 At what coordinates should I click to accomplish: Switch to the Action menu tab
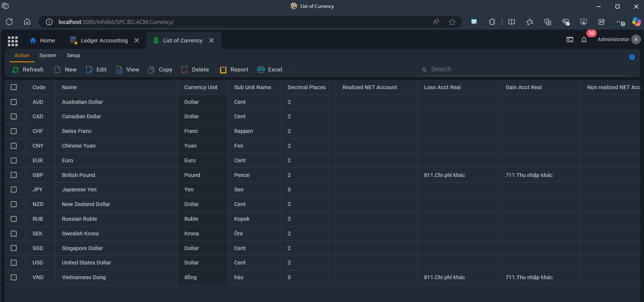click(22, 55)
